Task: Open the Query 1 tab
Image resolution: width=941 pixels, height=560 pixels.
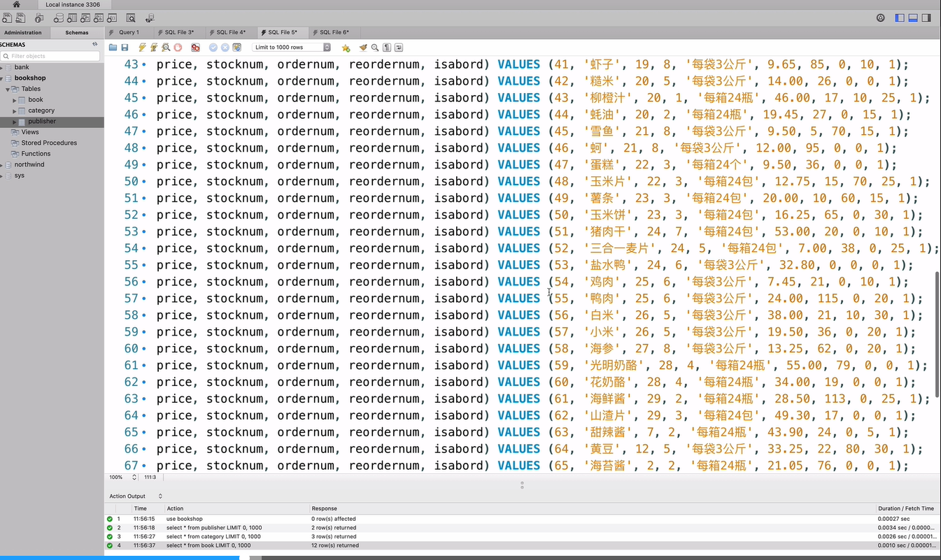Action: click(129, 32)
